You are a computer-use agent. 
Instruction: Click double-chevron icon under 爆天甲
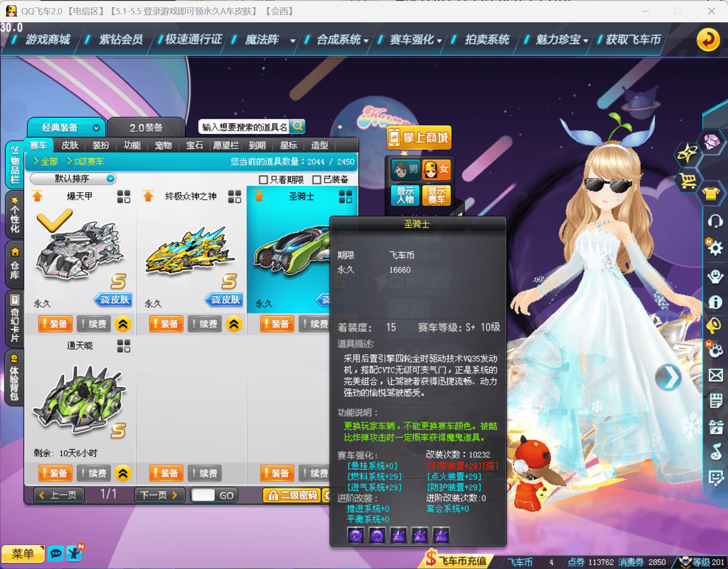coord(123,324)
